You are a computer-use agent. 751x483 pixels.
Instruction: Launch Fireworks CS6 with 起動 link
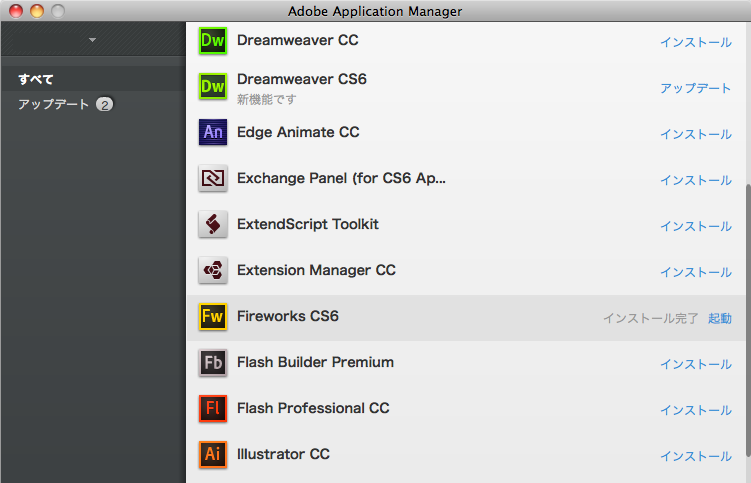pos(720,318)
